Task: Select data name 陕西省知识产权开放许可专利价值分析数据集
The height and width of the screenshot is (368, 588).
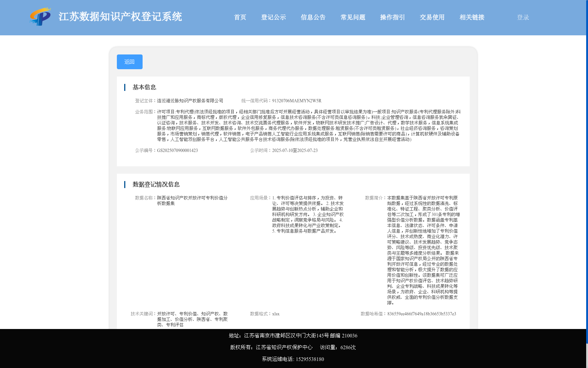Action: click(192, 201)
